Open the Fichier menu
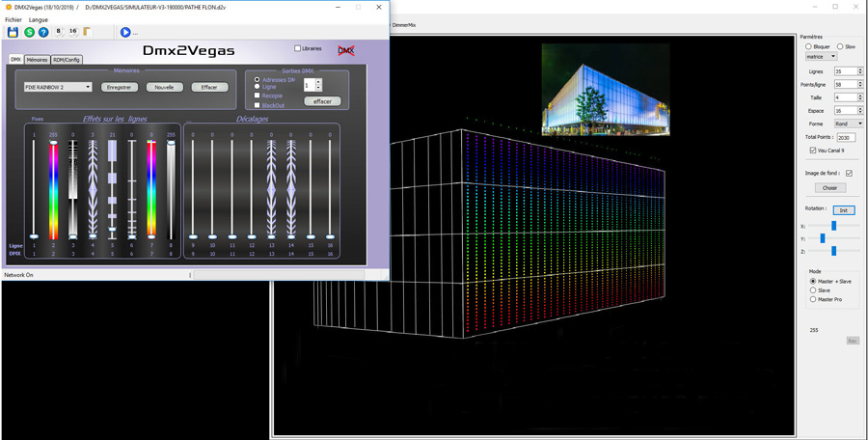868x440 pixels. tap(14, 20)
